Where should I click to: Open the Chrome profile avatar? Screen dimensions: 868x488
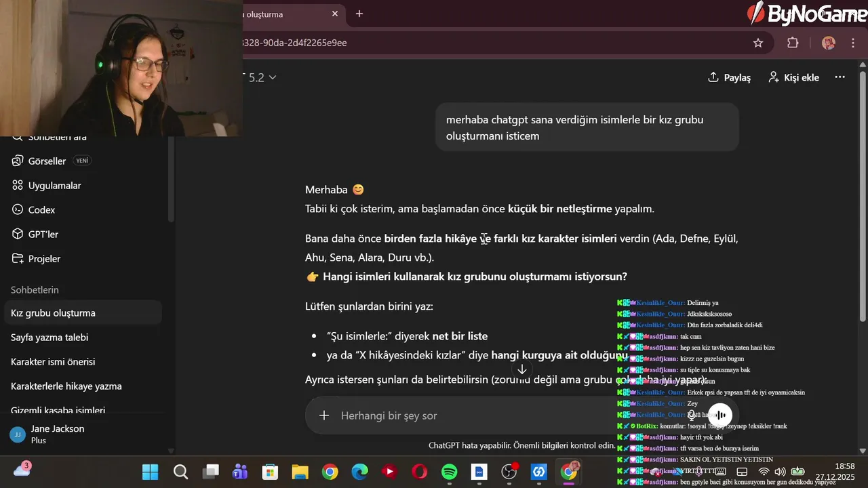pyautogui.click(x=829, y=43)
